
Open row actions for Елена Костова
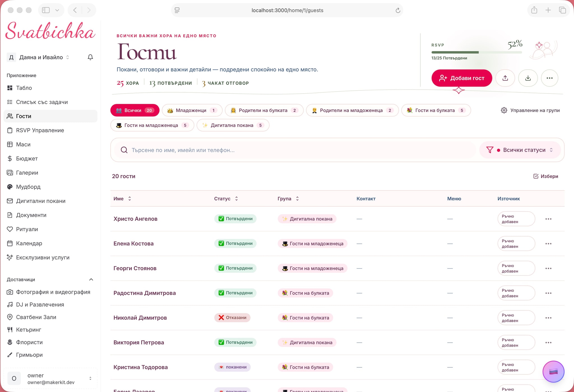point(548,244)
